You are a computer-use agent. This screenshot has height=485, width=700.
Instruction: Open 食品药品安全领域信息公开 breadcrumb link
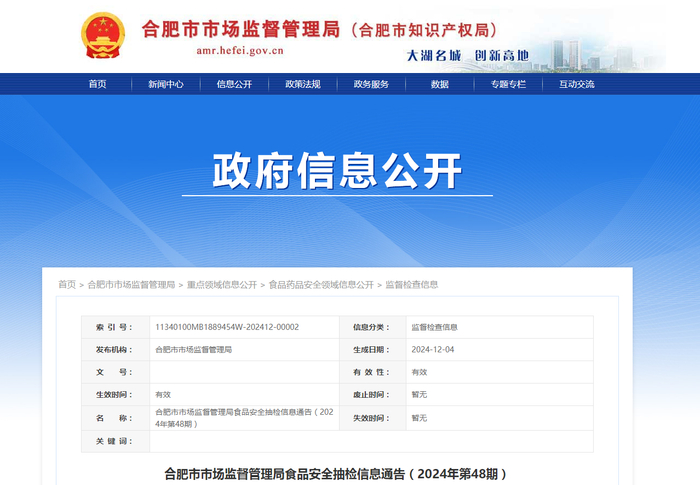pyautogui.click(x=321, y=284)
